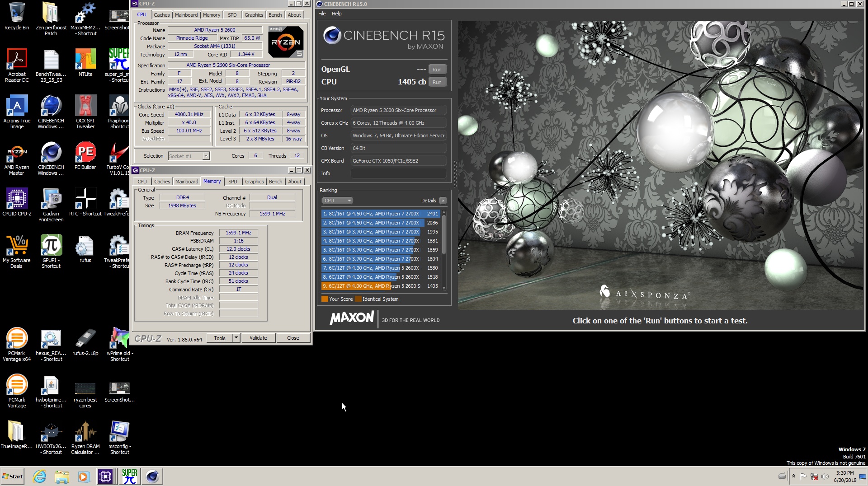Open rufus desktop icon

[85, 248]
